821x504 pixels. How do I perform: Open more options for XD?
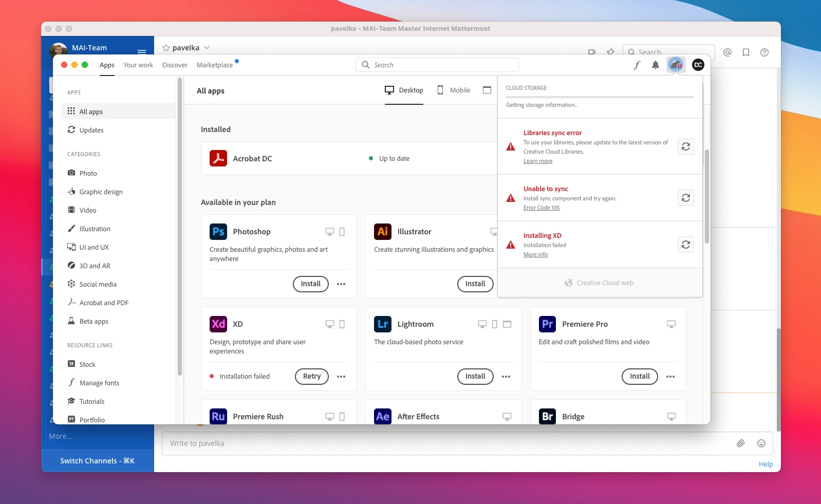341,377
